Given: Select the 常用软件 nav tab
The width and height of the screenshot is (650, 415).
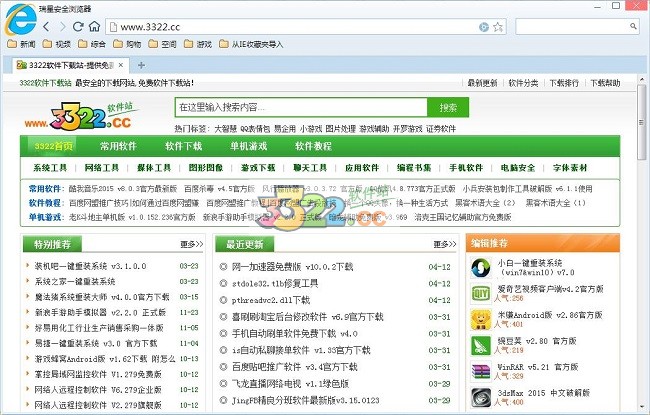Looking at the screenshot, I should click(x=118, y=146).
